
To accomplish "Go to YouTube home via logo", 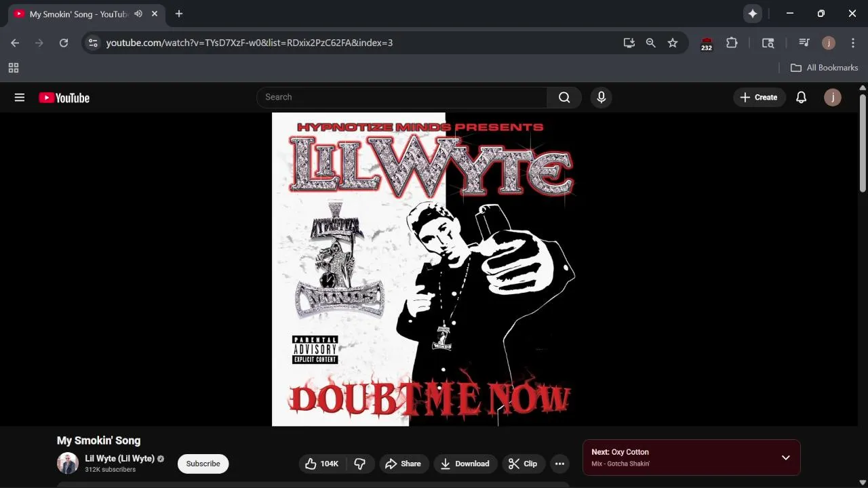I will 64,98.
